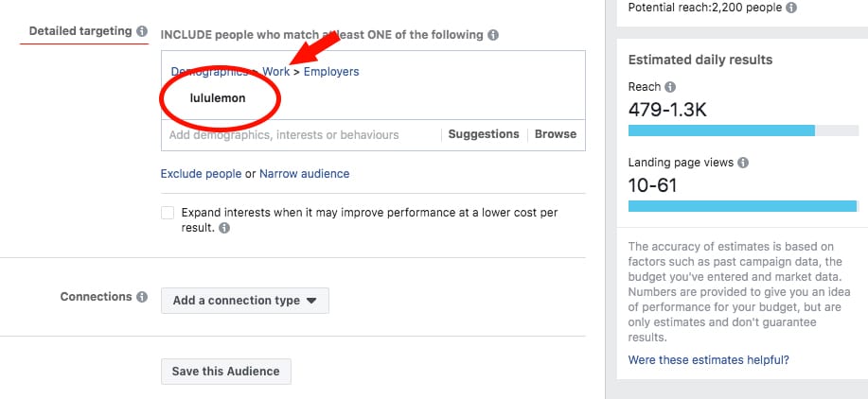
Task: Click the Employers breadcrumb link
Action: (331, 72)
